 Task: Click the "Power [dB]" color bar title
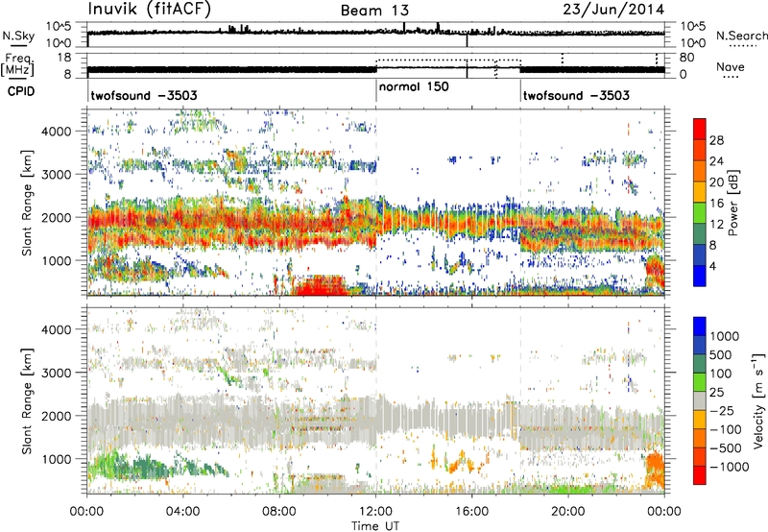click(x=733, y=203)
